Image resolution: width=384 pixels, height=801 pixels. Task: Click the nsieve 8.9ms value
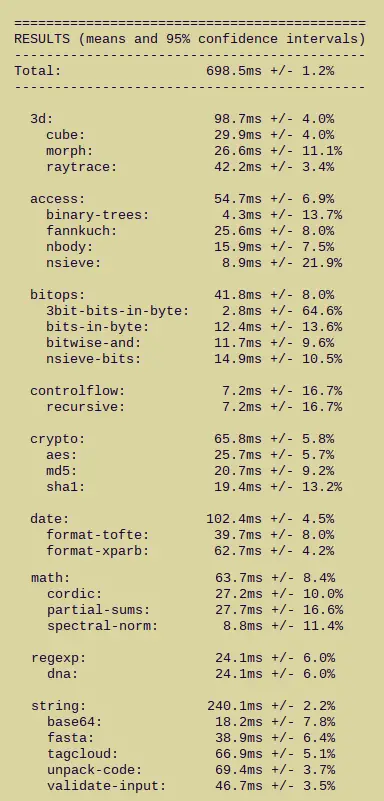click(242, 263)
